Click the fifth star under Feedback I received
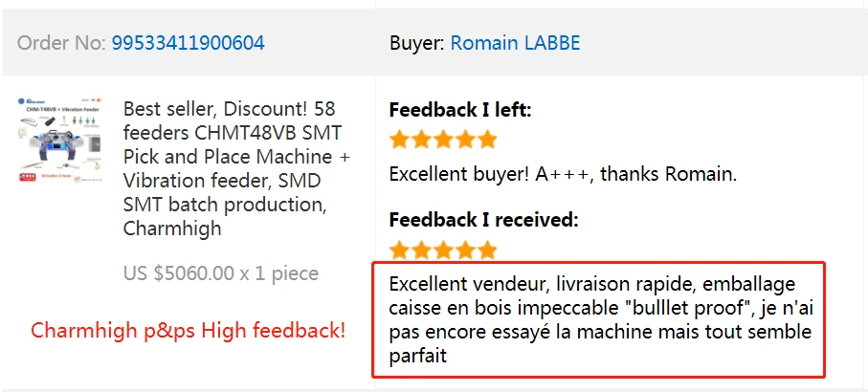 tap(487, 250)
